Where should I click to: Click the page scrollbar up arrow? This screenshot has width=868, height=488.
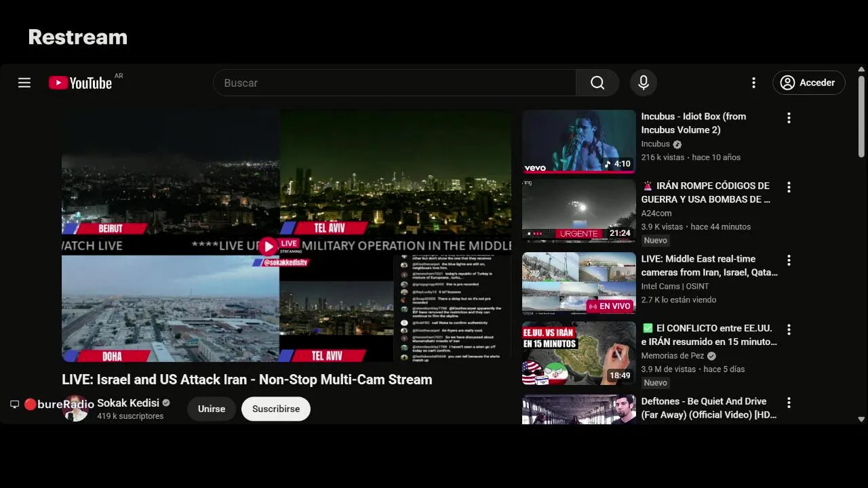coord(861,69)
